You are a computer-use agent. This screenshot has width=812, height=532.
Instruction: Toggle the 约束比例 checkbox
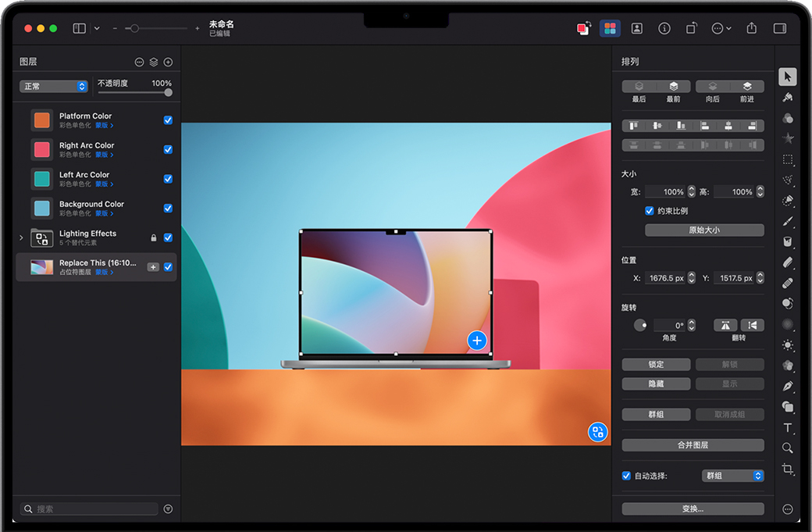click(x=649, y=211)
